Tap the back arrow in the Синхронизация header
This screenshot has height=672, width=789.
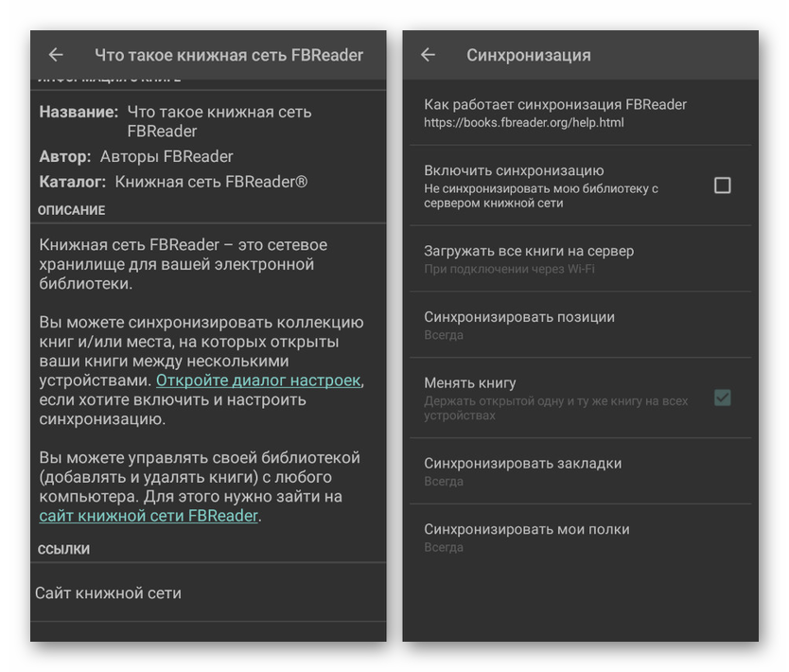click(428, 55)
